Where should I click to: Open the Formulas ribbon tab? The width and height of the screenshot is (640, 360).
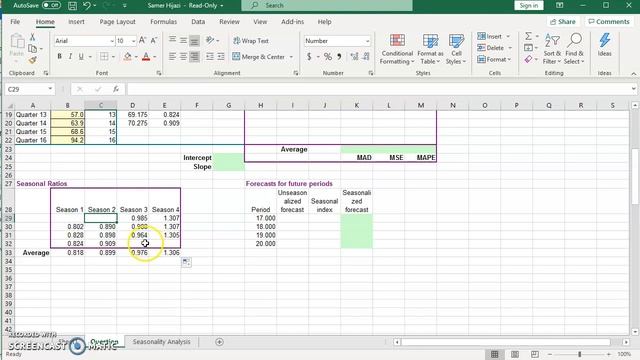[163, 22]
